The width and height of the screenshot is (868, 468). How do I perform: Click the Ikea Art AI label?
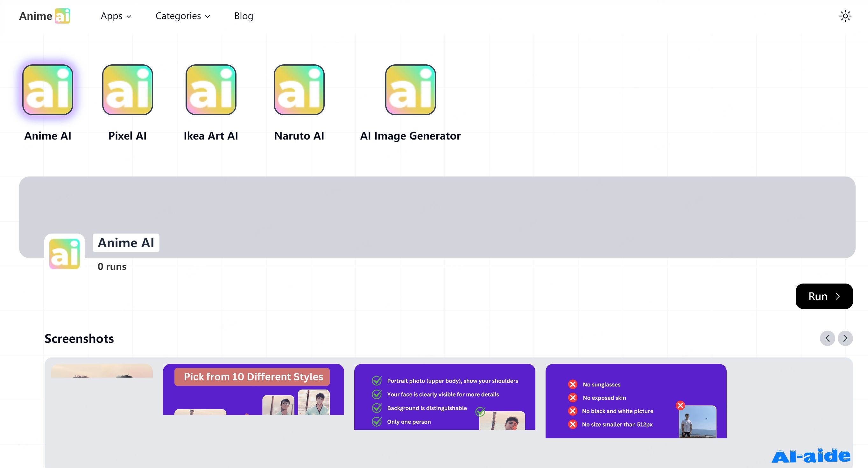pos(211,136)
